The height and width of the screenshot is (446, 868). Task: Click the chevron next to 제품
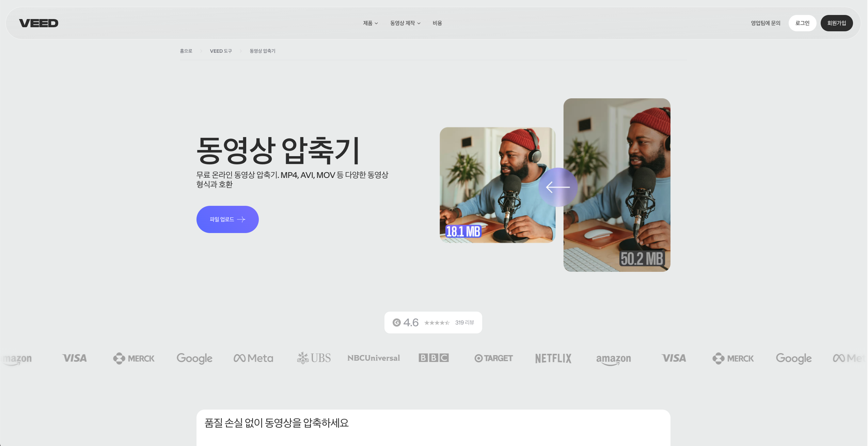click(377, 23)
